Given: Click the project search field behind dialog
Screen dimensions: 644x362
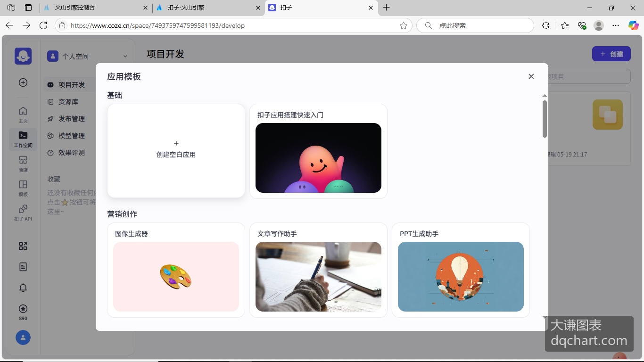Looking at the screenshot, I should click(589, 76).
